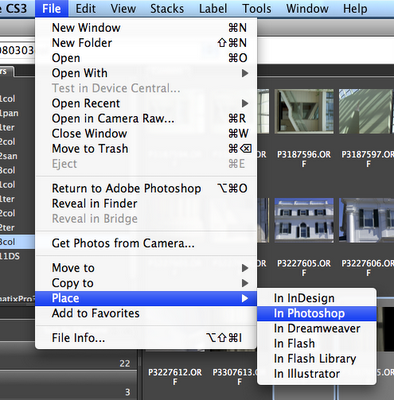Expand the Copy to submenu
394x400 pixels.
(146, 283)
